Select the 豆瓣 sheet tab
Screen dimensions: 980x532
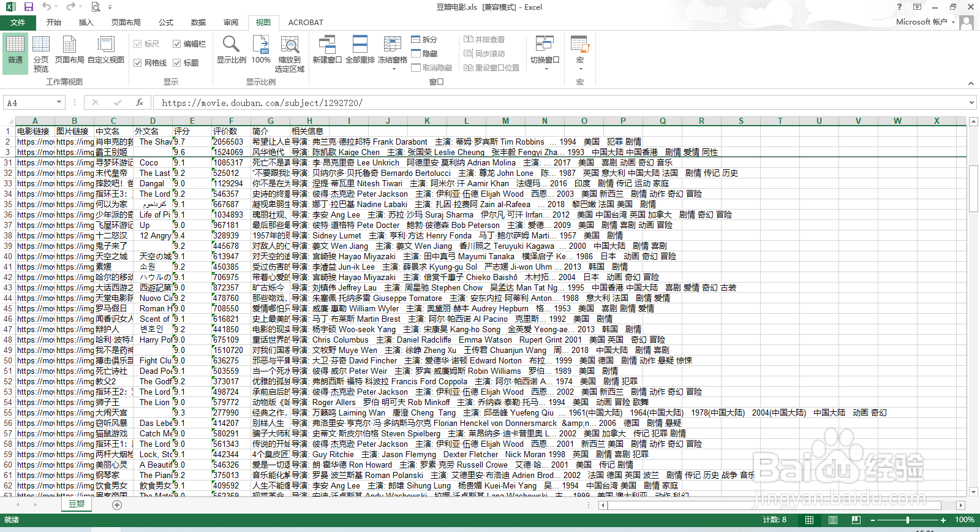[x=77, y=504]
